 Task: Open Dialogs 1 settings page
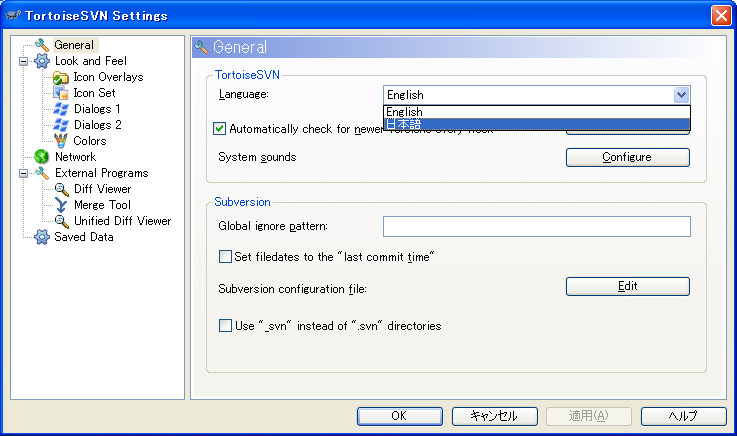point(97,109)
